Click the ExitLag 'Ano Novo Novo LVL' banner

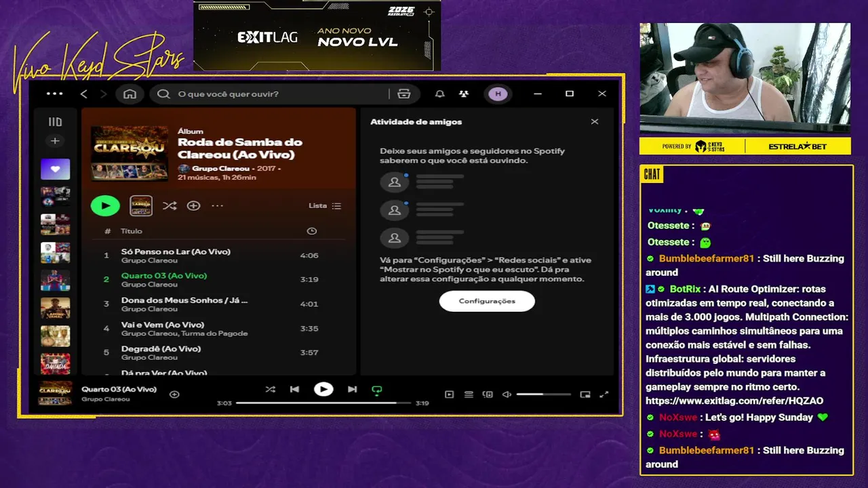317,36
